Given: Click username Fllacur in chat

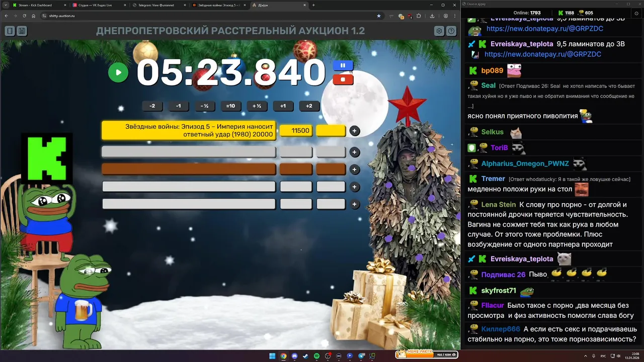Looking at the screenshot, I should (493, 305).
